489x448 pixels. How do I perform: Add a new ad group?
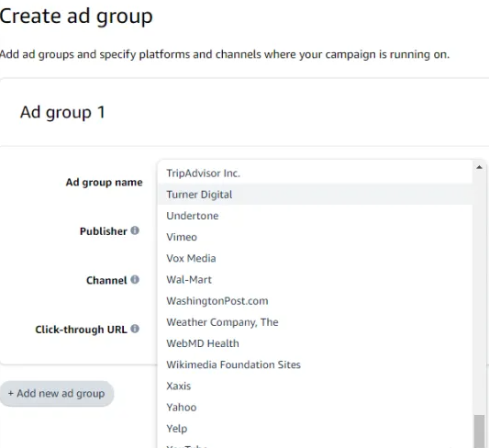click(x=57, y=394)
